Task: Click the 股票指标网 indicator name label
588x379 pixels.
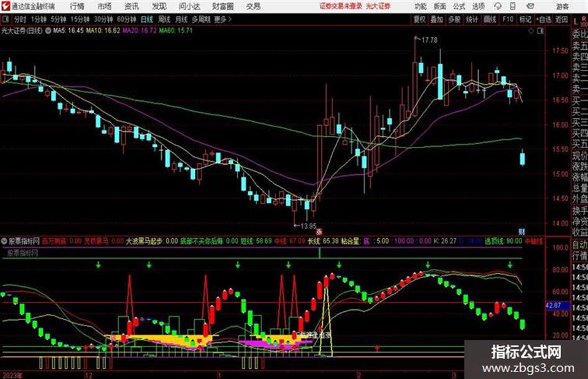Action: click(24, 241)
